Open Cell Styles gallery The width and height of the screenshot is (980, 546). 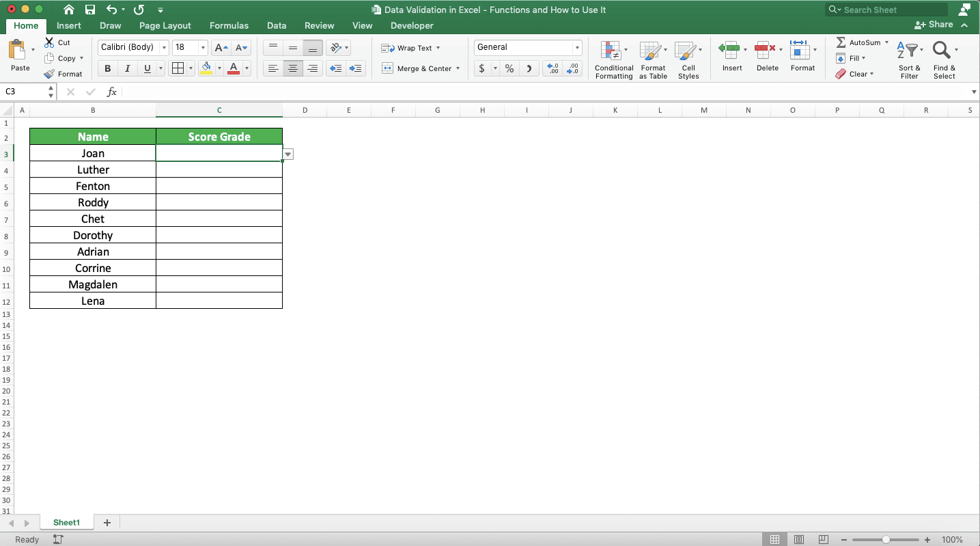pos(688,60)
